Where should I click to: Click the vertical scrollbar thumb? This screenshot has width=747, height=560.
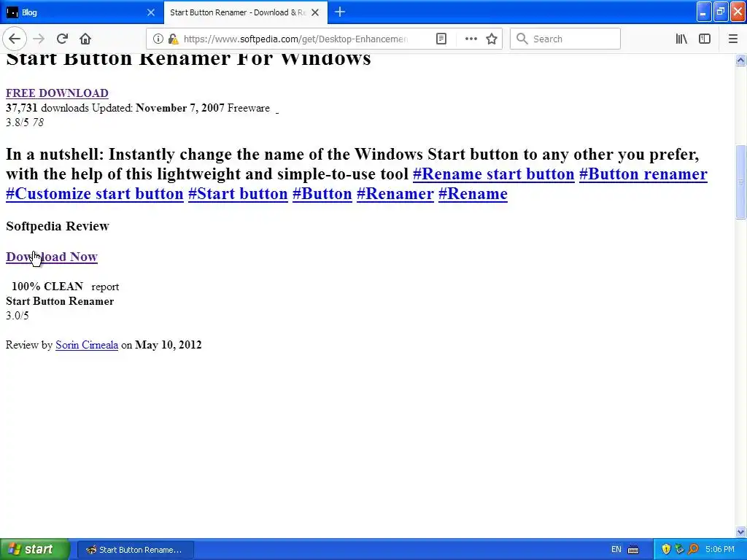(741, 181)
